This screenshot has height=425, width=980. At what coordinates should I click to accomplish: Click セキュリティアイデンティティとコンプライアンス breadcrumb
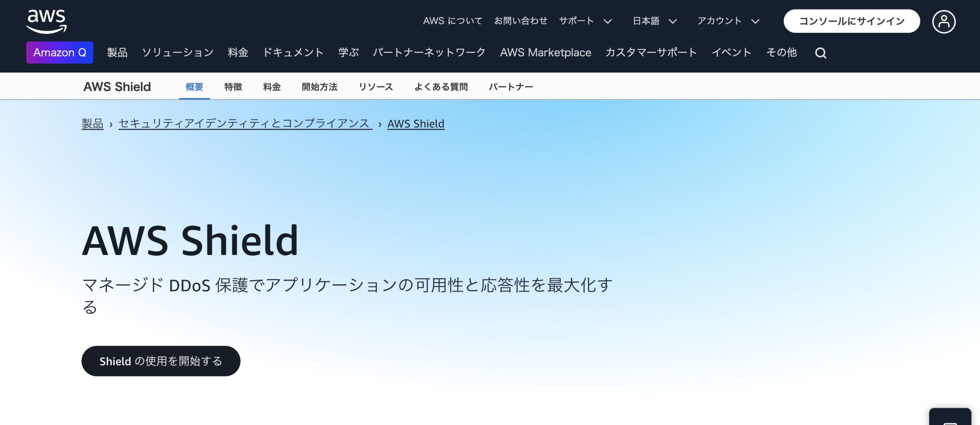coord(245,124)
